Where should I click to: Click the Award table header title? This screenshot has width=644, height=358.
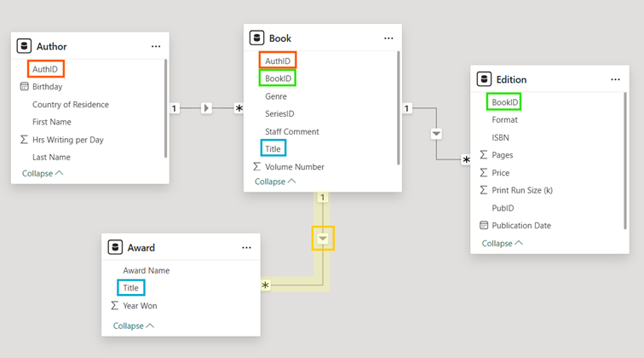coord(141,247)
